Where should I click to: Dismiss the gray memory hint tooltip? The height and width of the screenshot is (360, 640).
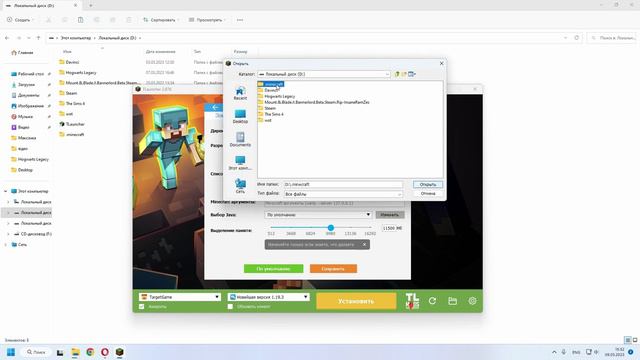coord(364,244)
